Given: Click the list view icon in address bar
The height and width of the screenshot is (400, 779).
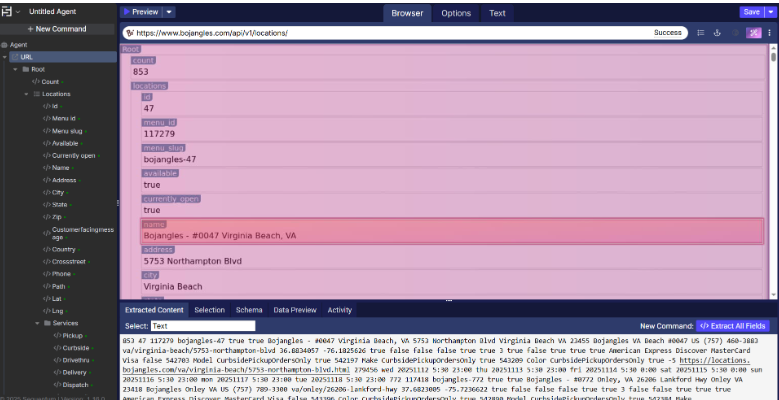Looking at the screenshot, I should pos(701,33).
